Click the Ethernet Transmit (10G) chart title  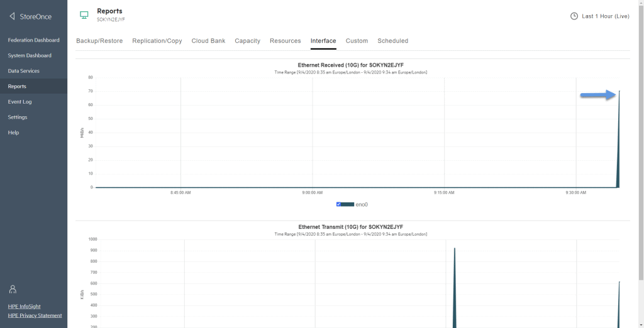click(x=351, y=227)
